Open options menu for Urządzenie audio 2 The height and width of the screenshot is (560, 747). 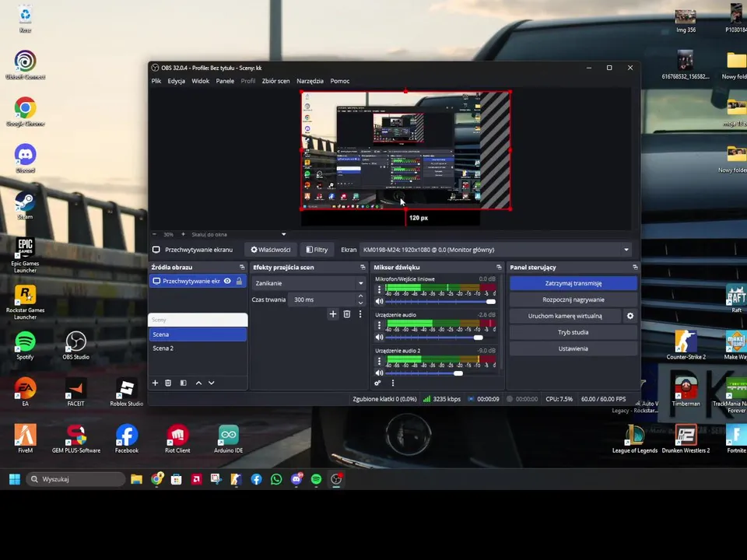click(x=379, y=361)
